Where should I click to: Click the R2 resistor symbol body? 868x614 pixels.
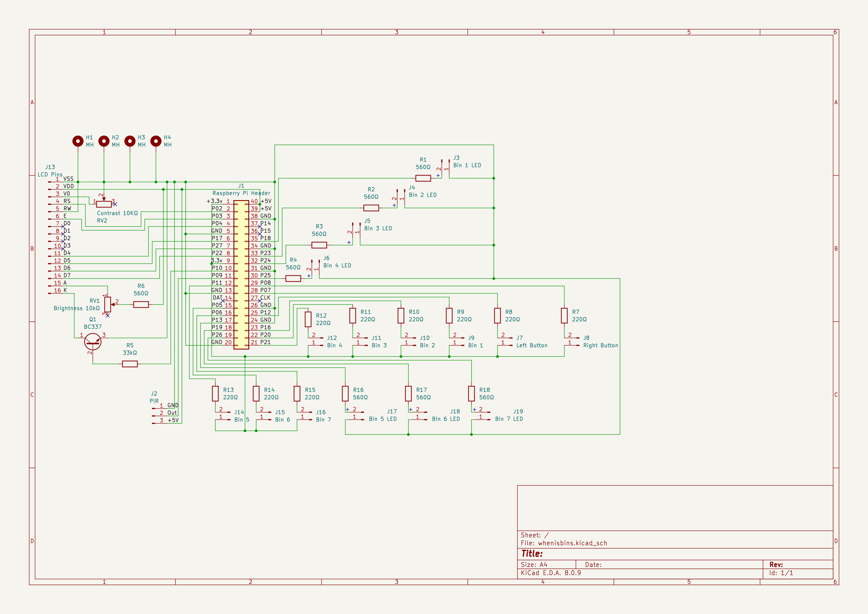(371, 208)
